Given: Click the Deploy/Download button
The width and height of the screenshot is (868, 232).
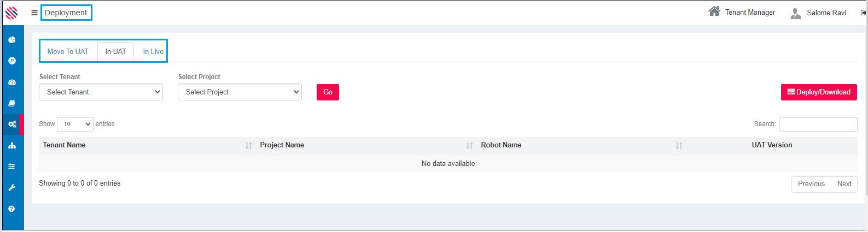Looking at the screenshot, I should pyautogui.click(x=818, y=92).
